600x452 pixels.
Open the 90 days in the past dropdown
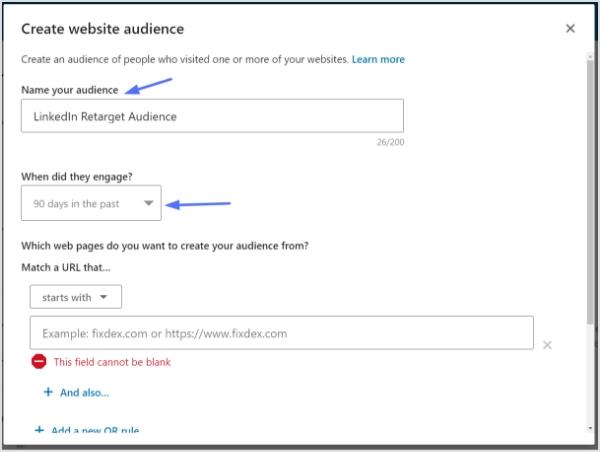[x=91, y=203]
